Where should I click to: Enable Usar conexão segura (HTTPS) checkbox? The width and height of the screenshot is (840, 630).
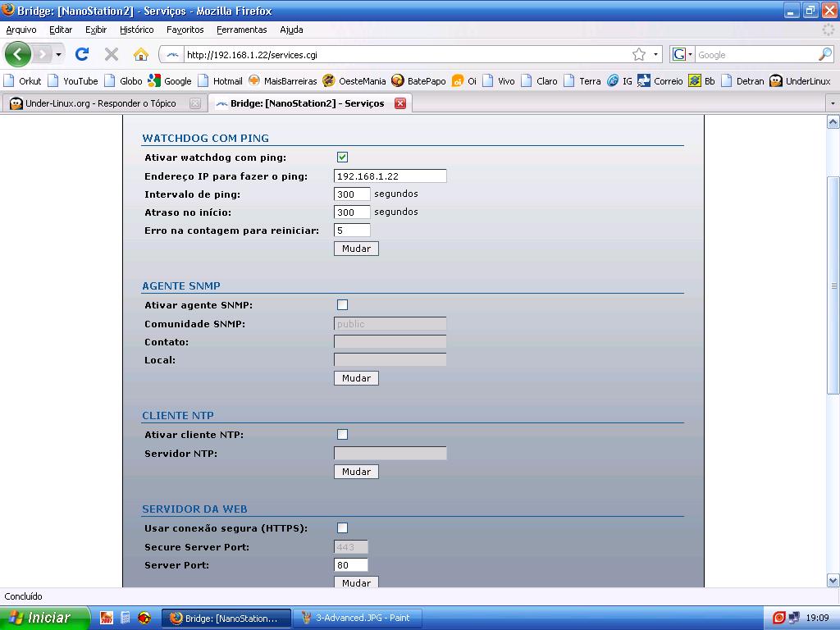point(342,528)
